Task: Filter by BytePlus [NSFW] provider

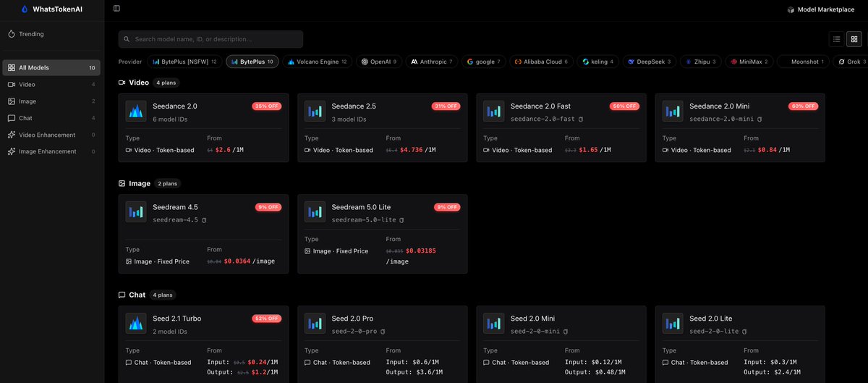Action: [184, 62]
